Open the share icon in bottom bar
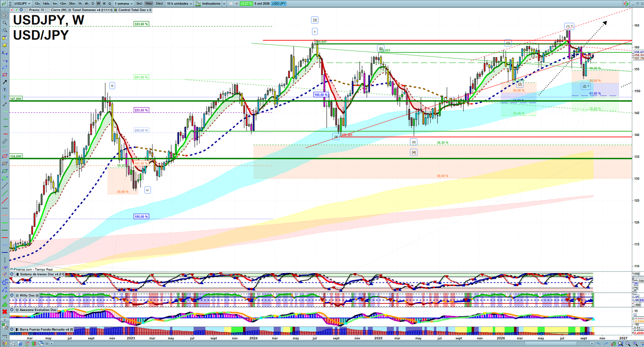This screenshot has height=347, width=644. click(x=12, y=343)
